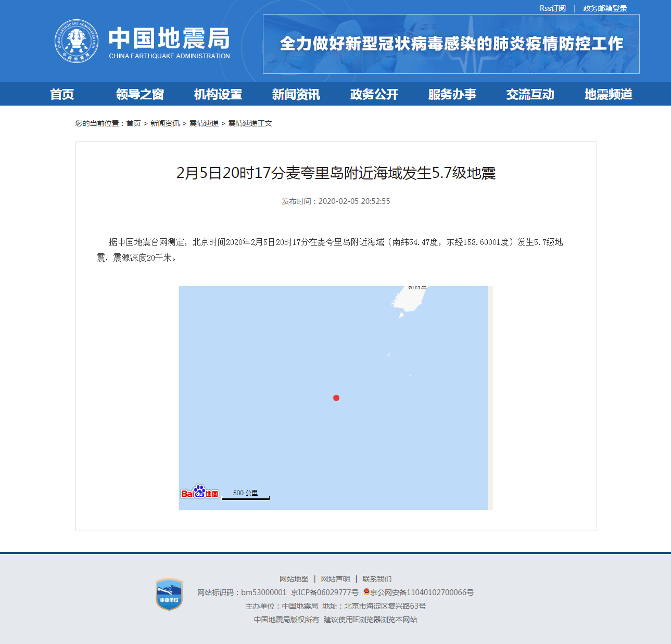Click the blue institution badge icon in footer

point(169,594)
